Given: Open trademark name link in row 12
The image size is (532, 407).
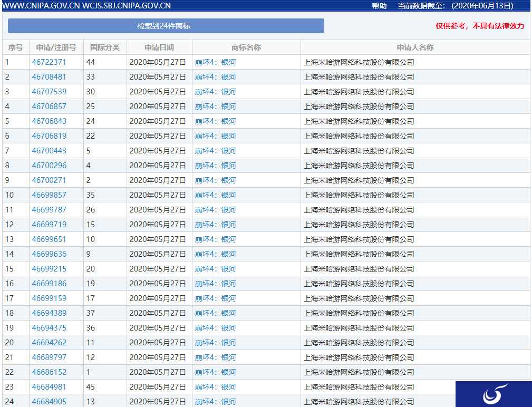Looking at the screenshot, I should click(x=215, y=225).
